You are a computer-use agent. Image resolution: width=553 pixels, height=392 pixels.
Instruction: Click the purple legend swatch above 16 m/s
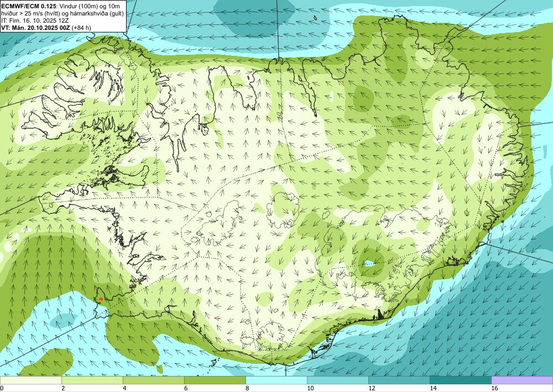[x=522, y=380]
